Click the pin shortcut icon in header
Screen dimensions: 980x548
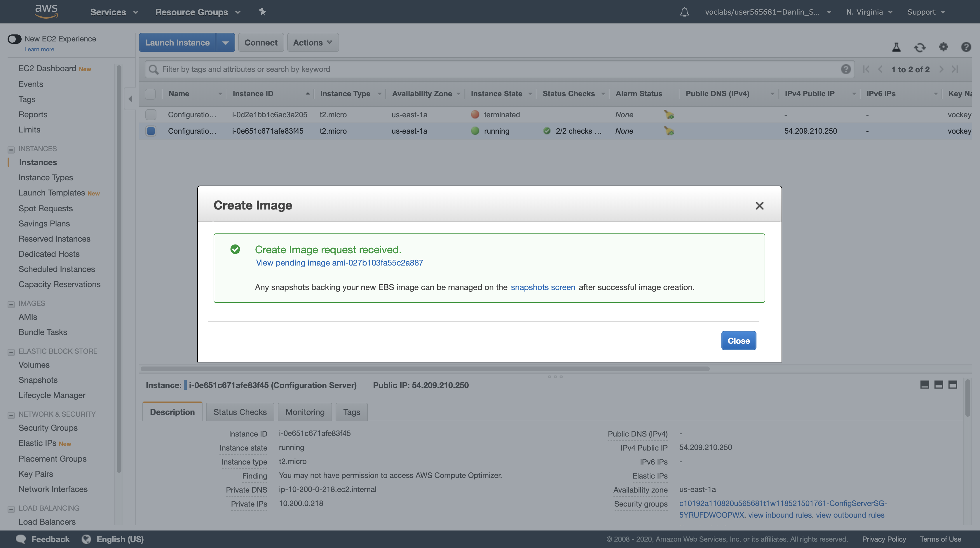click(x=262, y=12)
